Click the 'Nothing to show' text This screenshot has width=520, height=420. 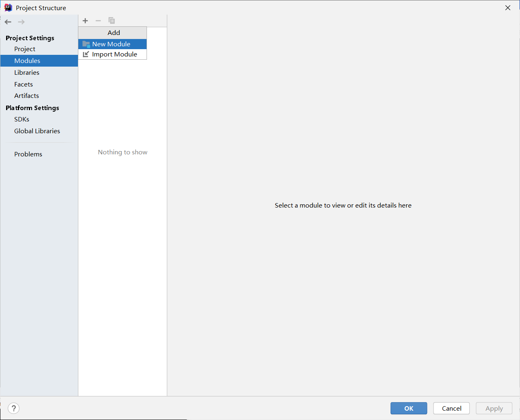pyautogui.click(x=123, y=152)
